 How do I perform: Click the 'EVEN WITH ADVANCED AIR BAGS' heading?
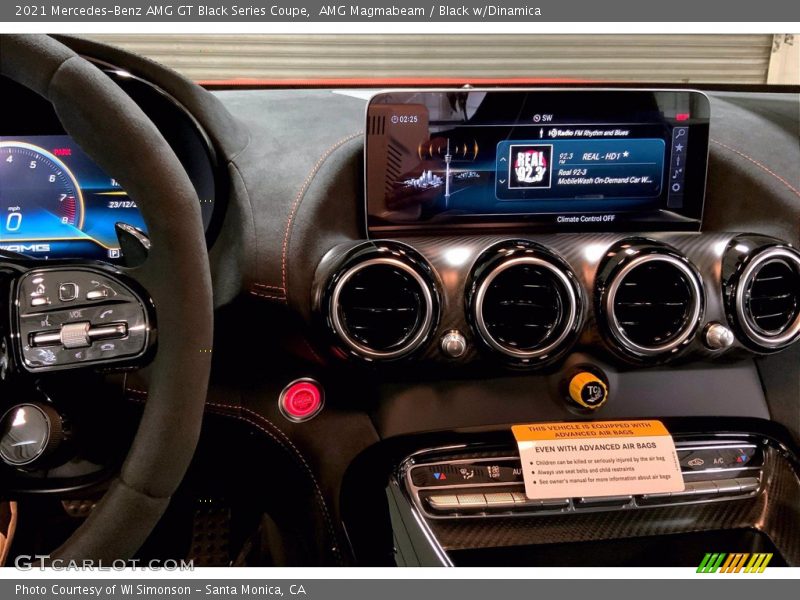coord(596,448)
